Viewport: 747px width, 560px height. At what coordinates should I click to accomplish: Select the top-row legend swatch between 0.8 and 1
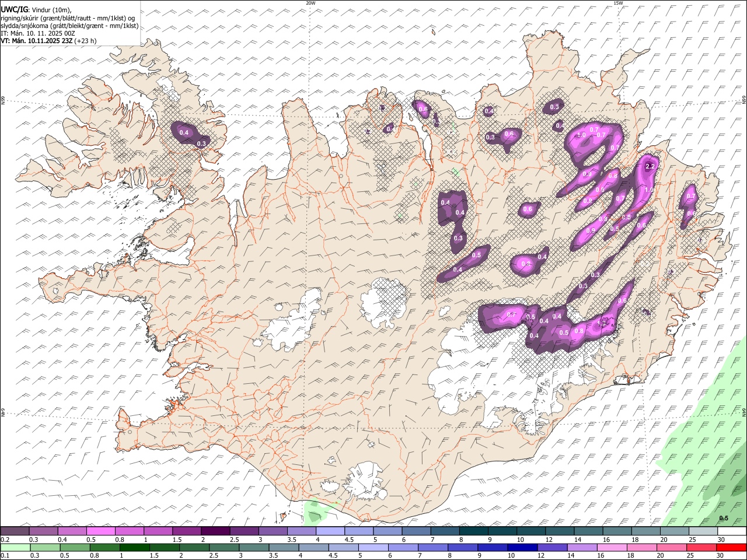click(x=129, y=531)
